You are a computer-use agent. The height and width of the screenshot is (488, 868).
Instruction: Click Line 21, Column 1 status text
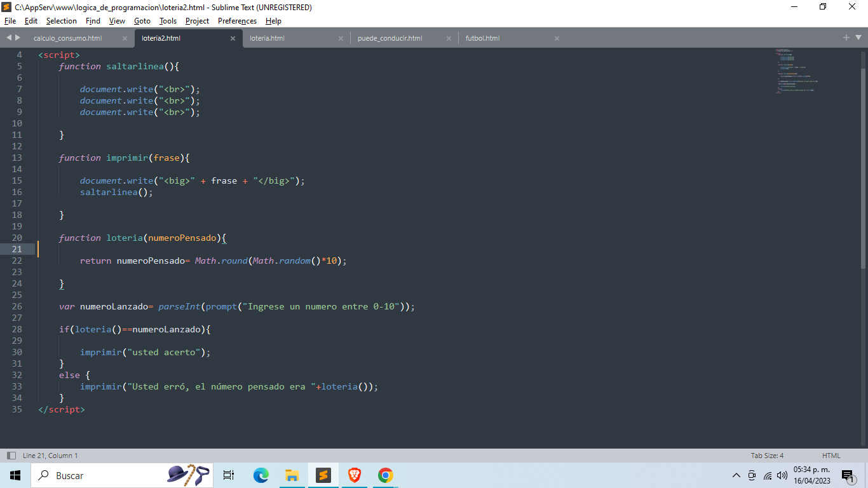[x=50, y=456]
